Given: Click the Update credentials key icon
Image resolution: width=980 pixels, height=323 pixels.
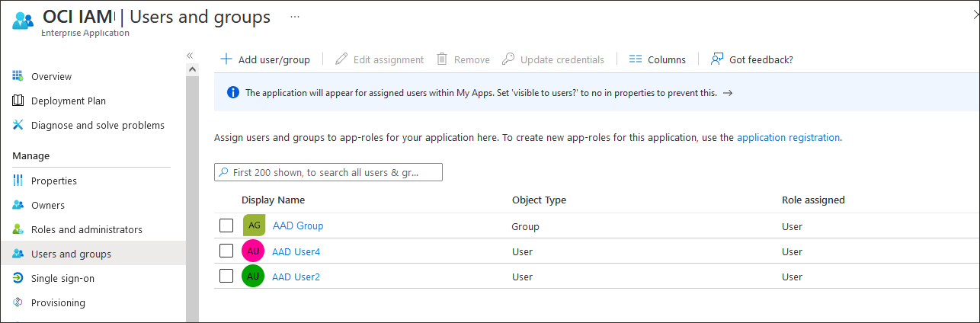Looking at the screenshot, I should (x=508, y=59).
